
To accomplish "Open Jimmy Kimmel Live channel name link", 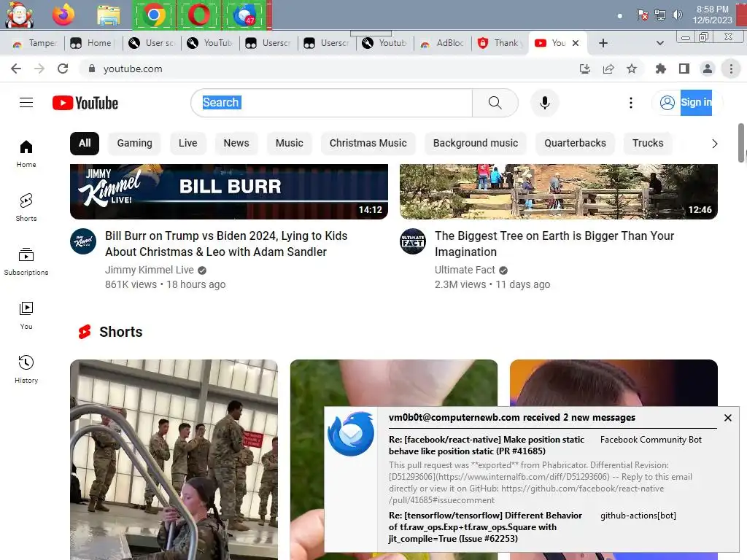I will (149, 270).
